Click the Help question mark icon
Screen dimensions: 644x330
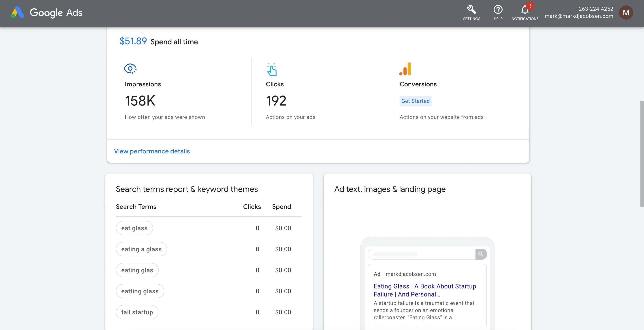click(x=498, y=10)
